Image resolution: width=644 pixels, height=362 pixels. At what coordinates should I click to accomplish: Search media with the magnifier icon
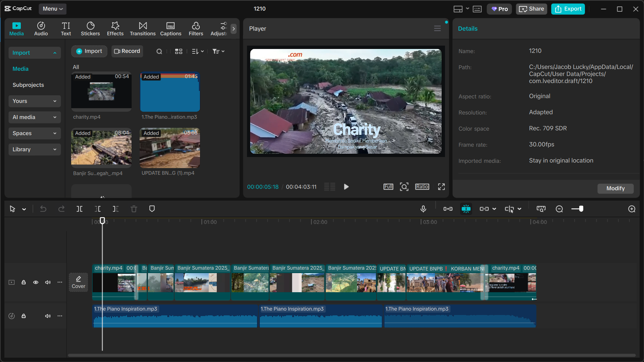(159, 51)
